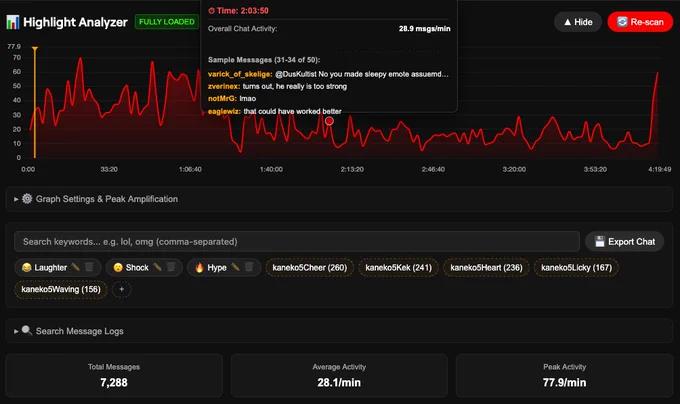Click the zverinex sample message

click(x=278, y=86)
